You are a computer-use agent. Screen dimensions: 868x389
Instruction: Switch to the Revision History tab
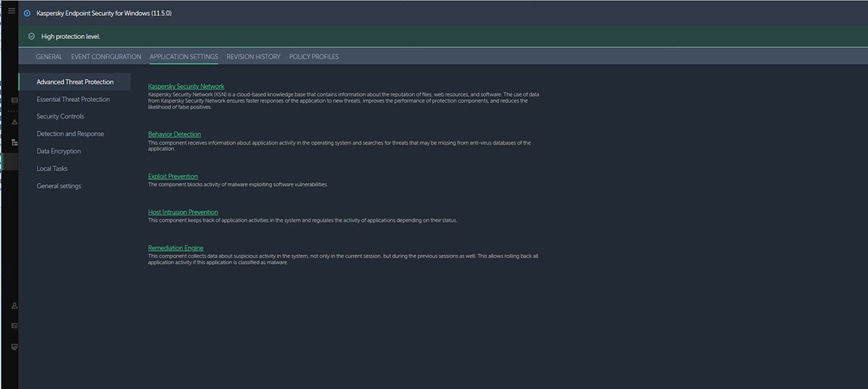tap(253, 57)
